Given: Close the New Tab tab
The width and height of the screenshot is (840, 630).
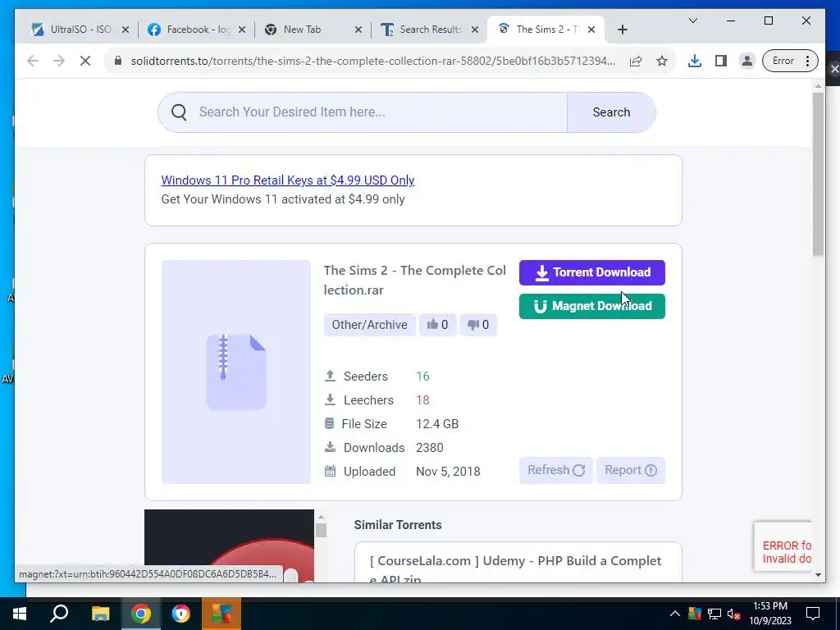Looking at the screenshot, I should point(358,30).
